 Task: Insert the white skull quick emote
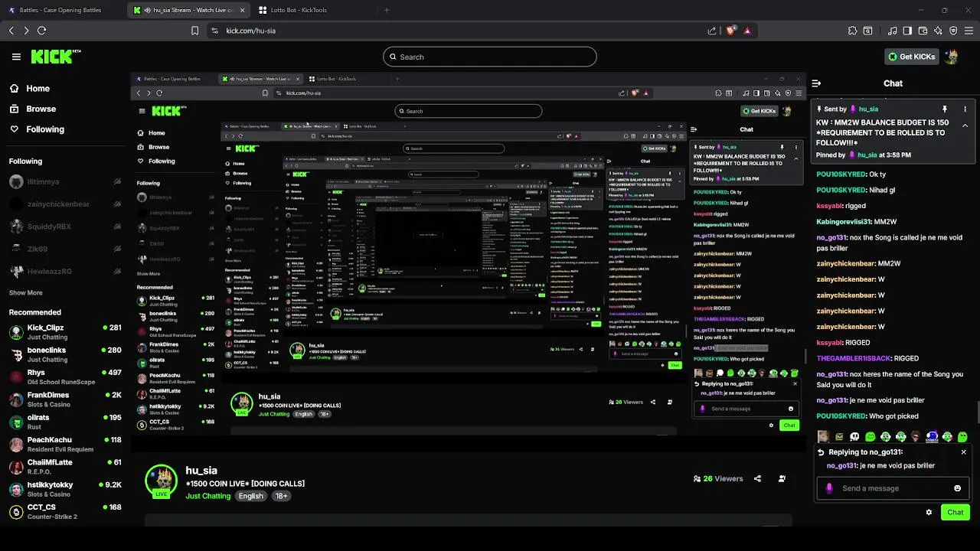(x=854, y=436)
